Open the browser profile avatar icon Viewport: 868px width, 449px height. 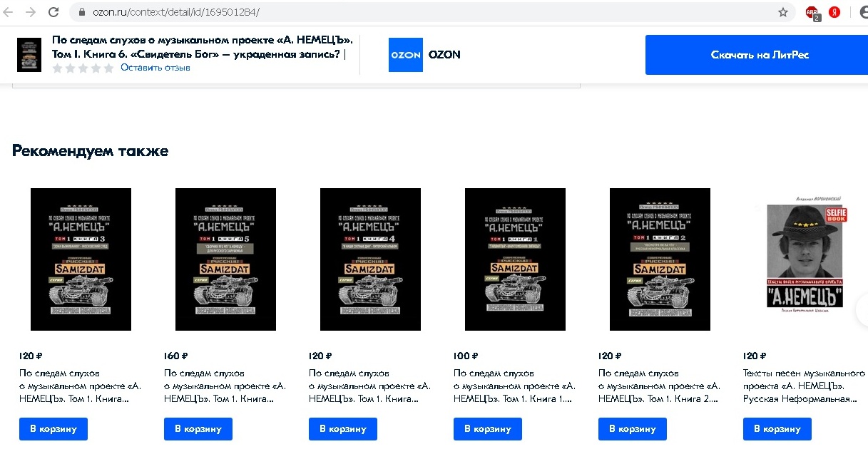click(x=864, y=12)
